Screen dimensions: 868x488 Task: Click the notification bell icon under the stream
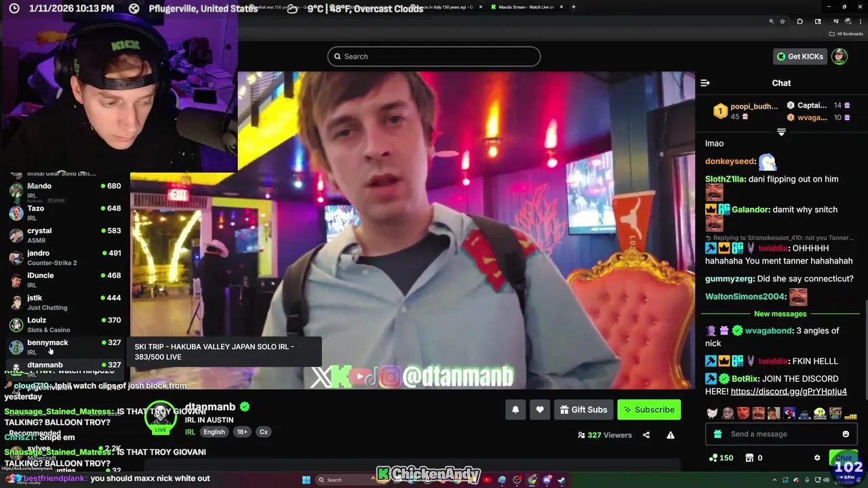pos(515,409)
